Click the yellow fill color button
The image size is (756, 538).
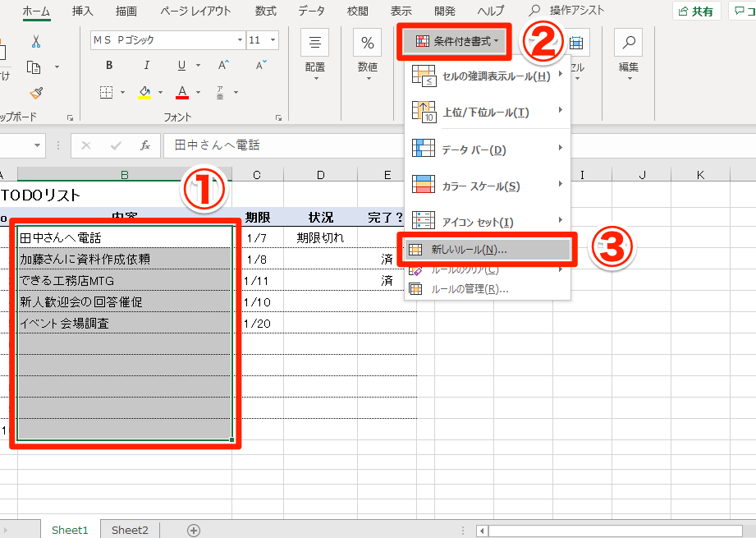tap(144, 92)
